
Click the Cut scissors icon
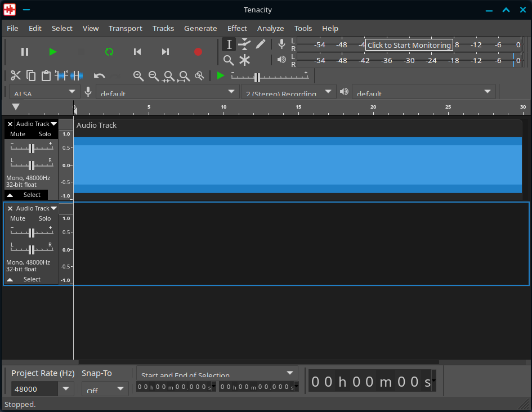click(x=16, y=75)
